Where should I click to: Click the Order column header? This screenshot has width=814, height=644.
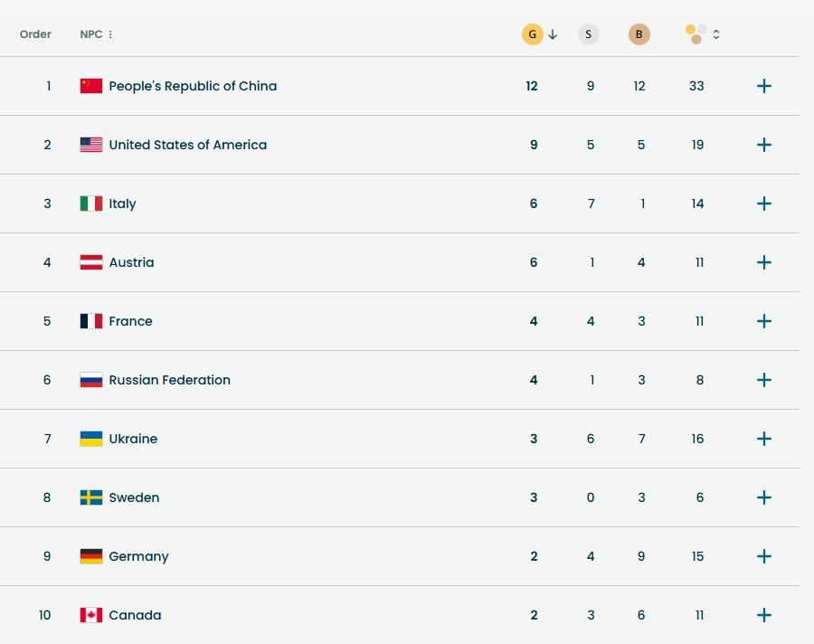(x=36, y=34)
